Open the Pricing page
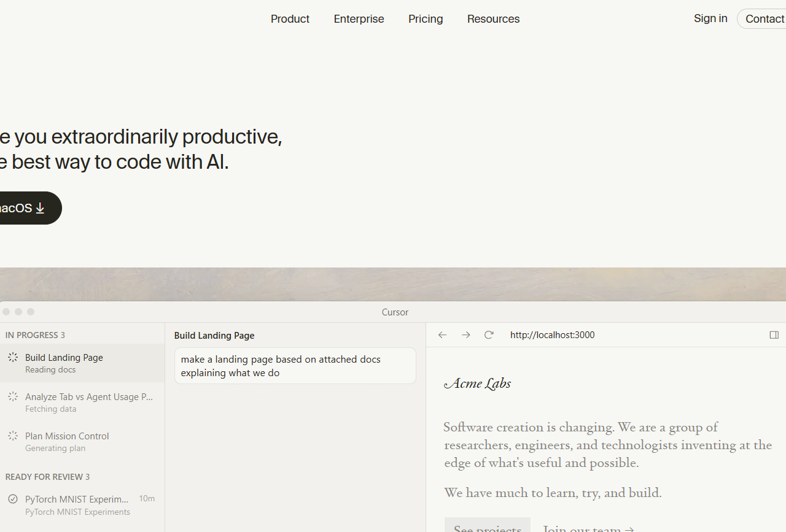The width and height of the screenshot is (786, 532). point(425,18)
